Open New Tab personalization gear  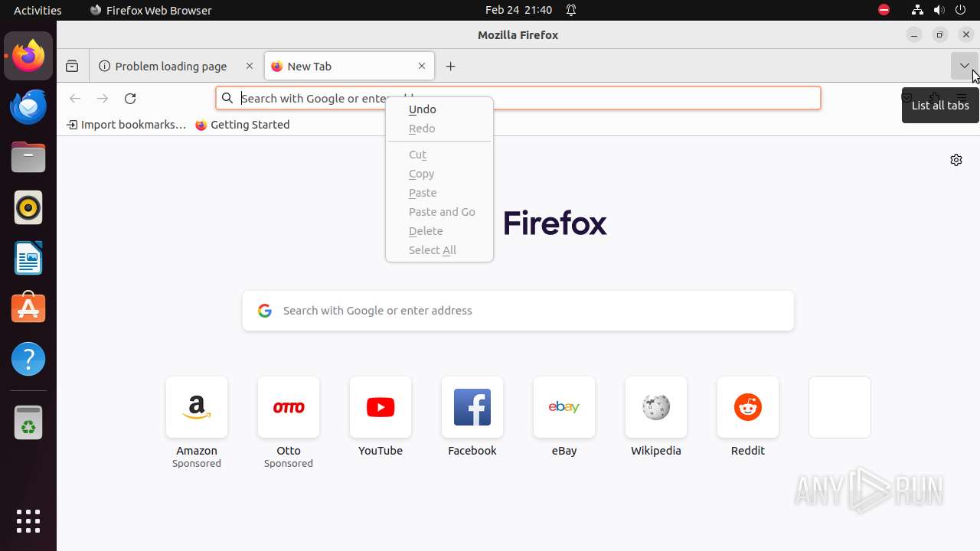[956, 160]
